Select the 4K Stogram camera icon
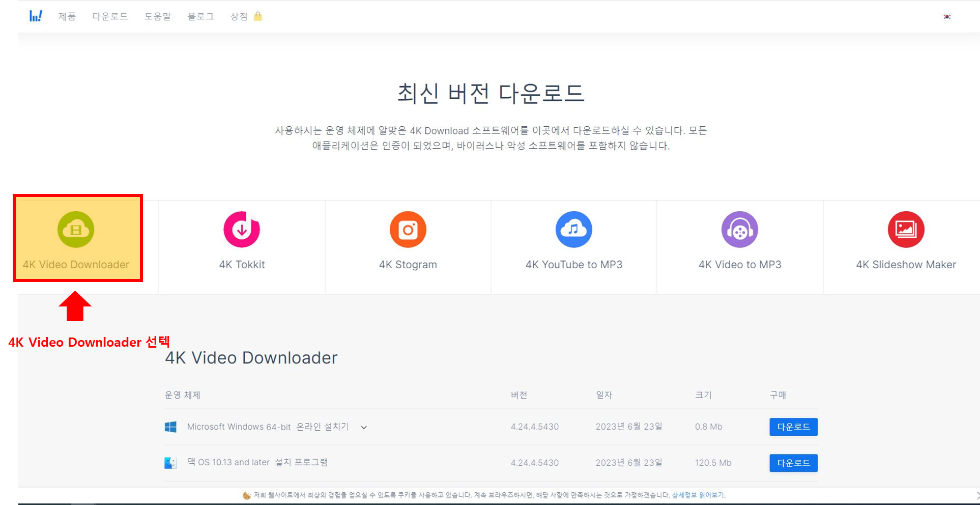980x505 pixels. click(408, 230)
